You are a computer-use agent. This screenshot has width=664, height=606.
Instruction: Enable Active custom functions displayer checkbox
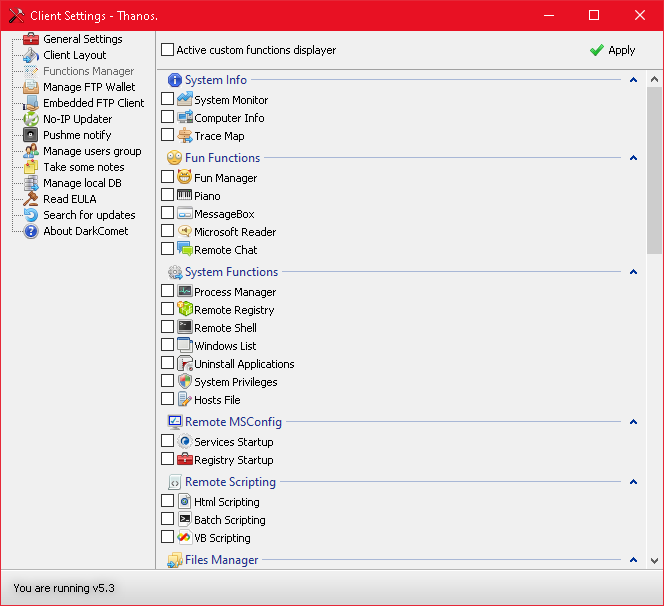pos(168,50)
